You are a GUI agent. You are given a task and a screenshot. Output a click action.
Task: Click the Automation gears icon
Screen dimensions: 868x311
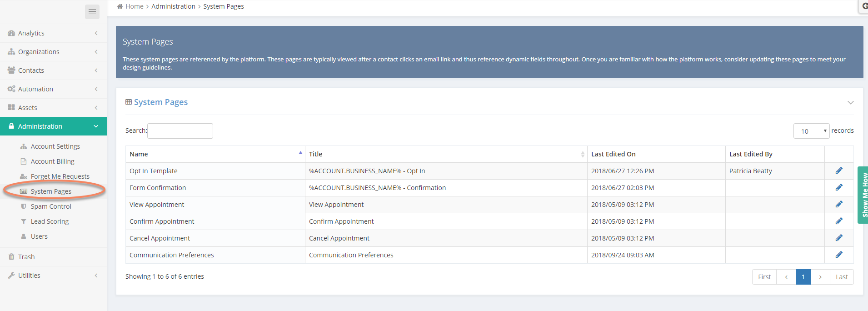point(11,89)
